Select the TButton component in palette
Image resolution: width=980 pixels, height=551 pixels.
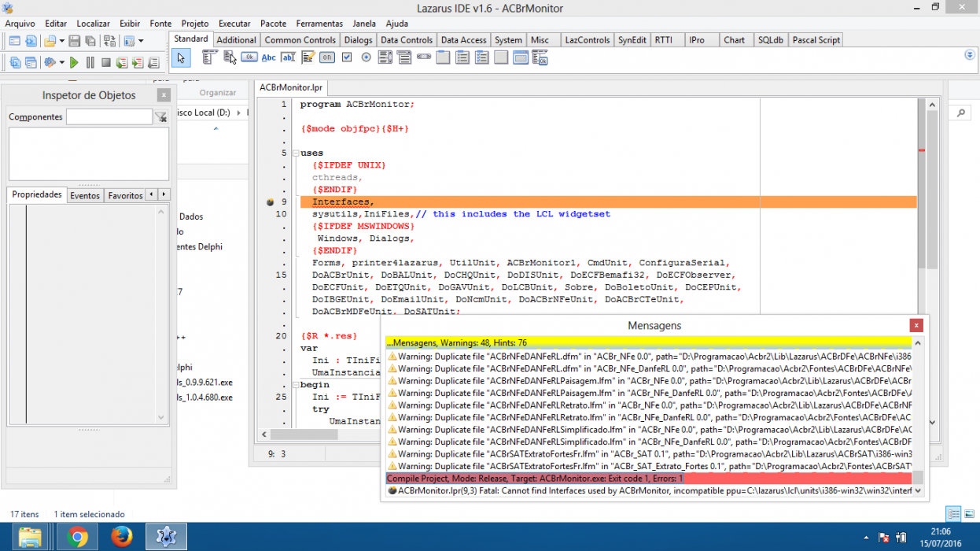(249, 57)
